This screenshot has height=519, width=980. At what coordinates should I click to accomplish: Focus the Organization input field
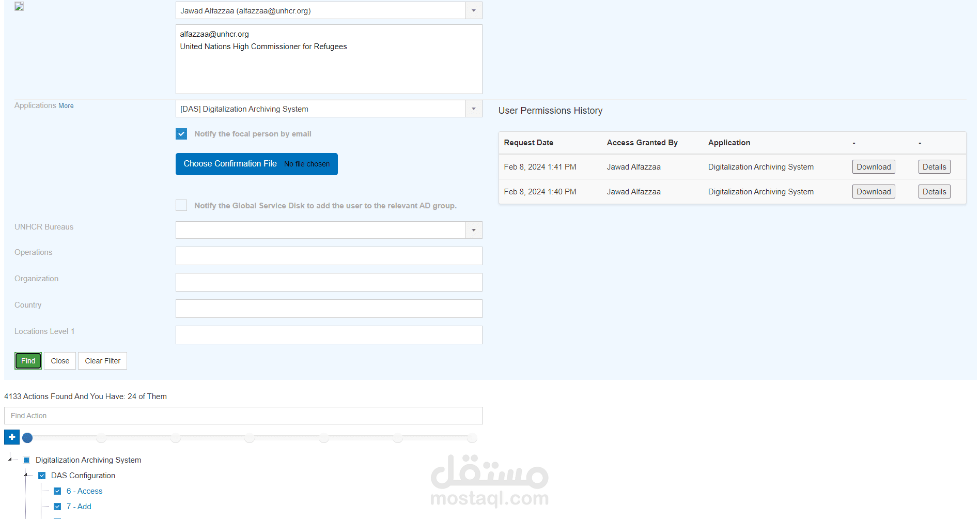(329, 282)
